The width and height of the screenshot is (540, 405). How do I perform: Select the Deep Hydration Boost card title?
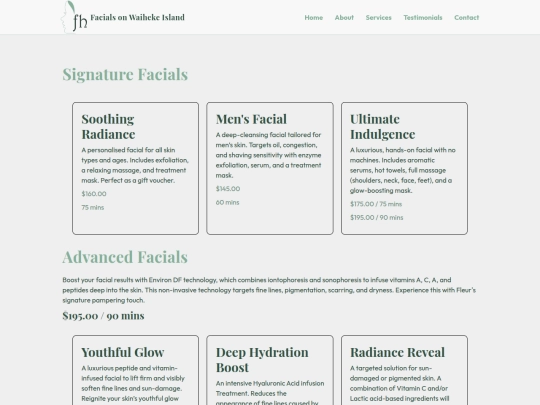[262, 360]
